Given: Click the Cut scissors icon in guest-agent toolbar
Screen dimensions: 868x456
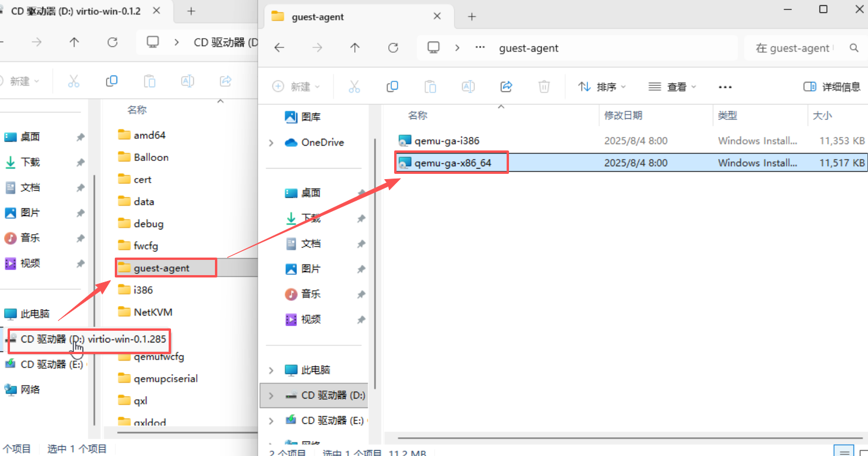Looking at the screenshot, I should (x=354, y=87).
